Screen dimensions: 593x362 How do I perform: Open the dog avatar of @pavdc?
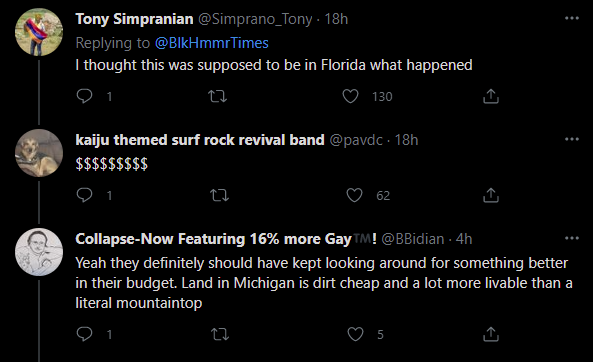click(39, 153)
